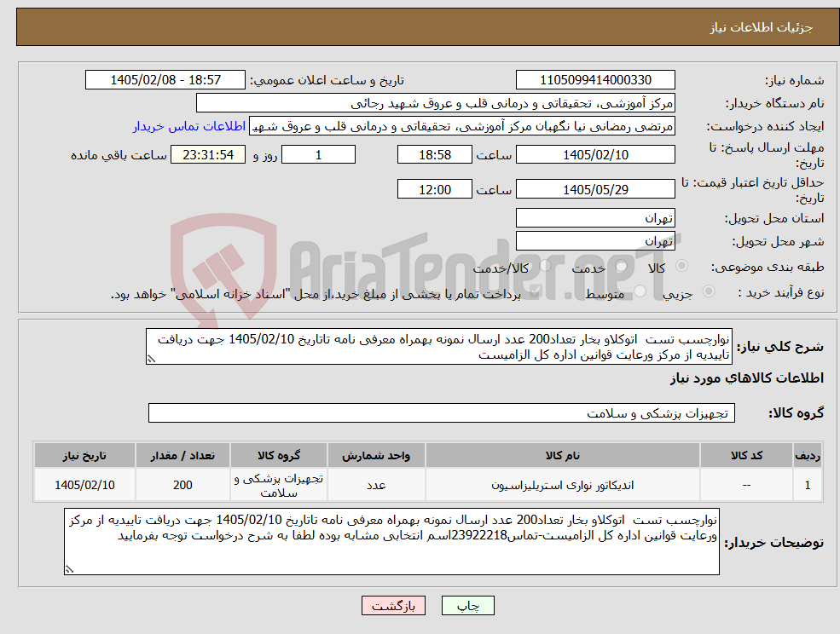Click the unit cell عدد
The height and width of the screenshot is (634, 840).
tap(376, 485)
